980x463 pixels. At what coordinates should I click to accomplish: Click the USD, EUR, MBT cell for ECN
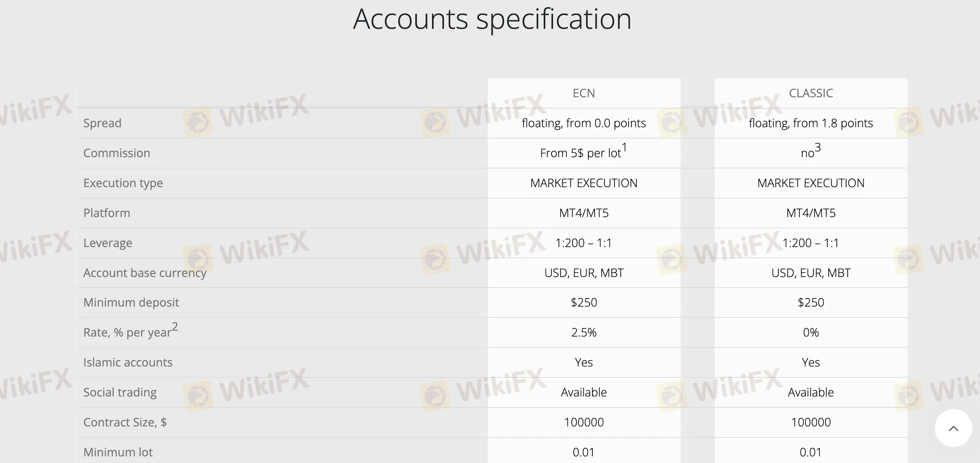(584, 272)
